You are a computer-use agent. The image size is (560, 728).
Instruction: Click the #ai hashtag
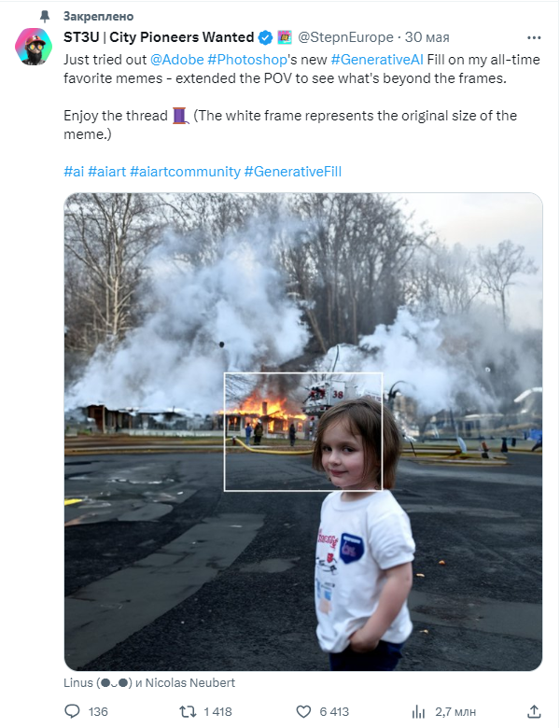[x=74, y=172]
